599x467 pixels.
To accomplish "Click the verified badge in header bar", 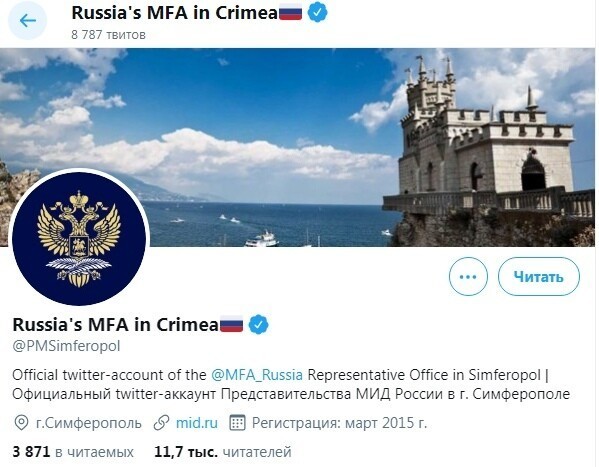I will [317, 13].
